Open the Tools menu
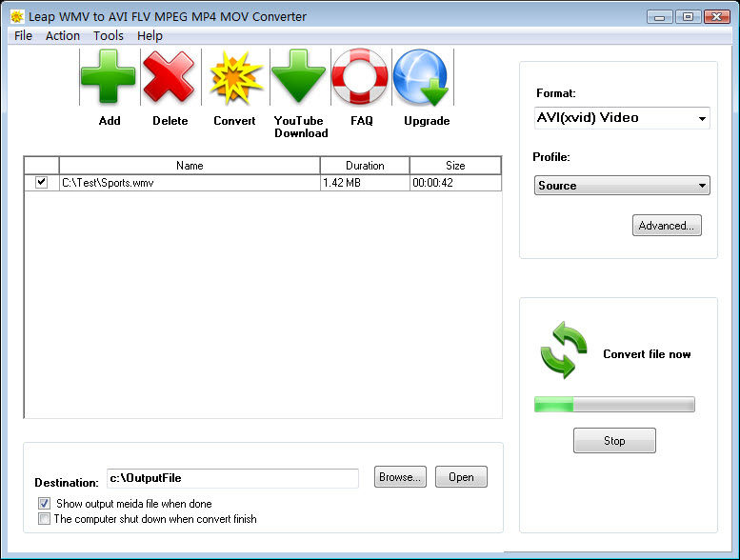740x560 pixels. 109,36
